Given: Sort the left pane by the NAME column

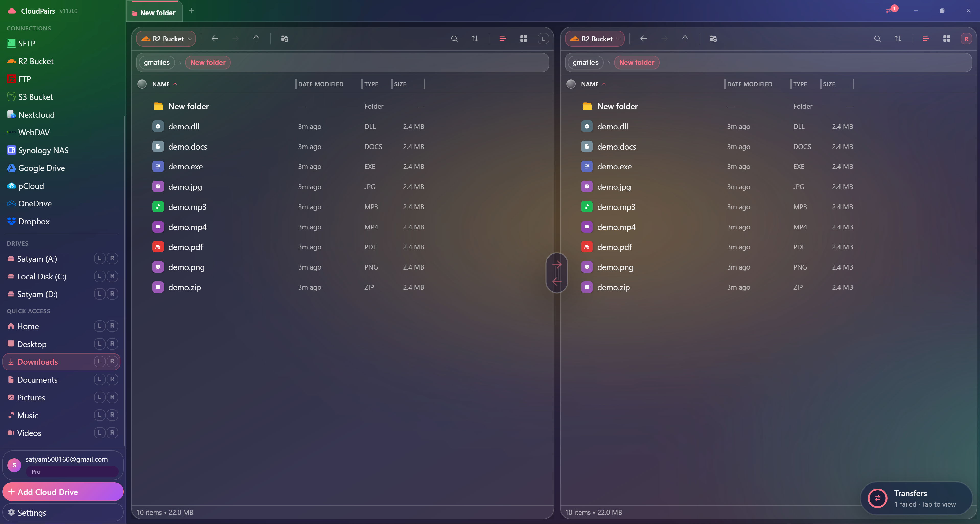Looking at the screenshot, I should [164, 84].
